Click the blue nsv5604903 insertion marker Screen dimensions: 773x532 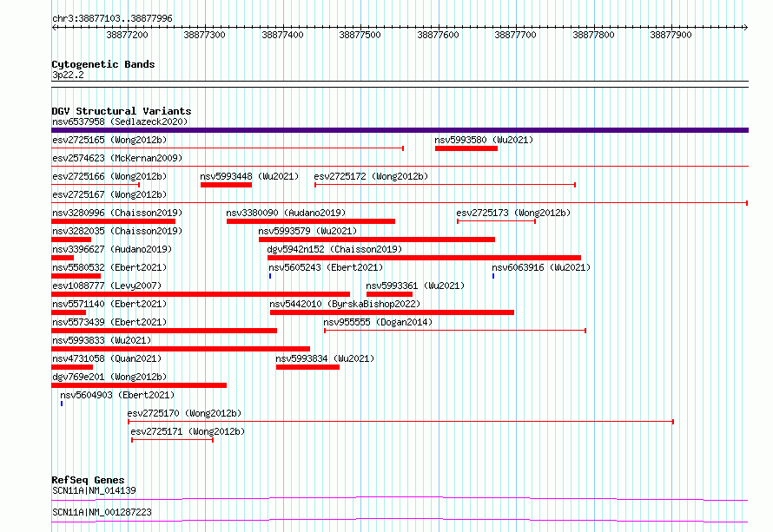62,404
